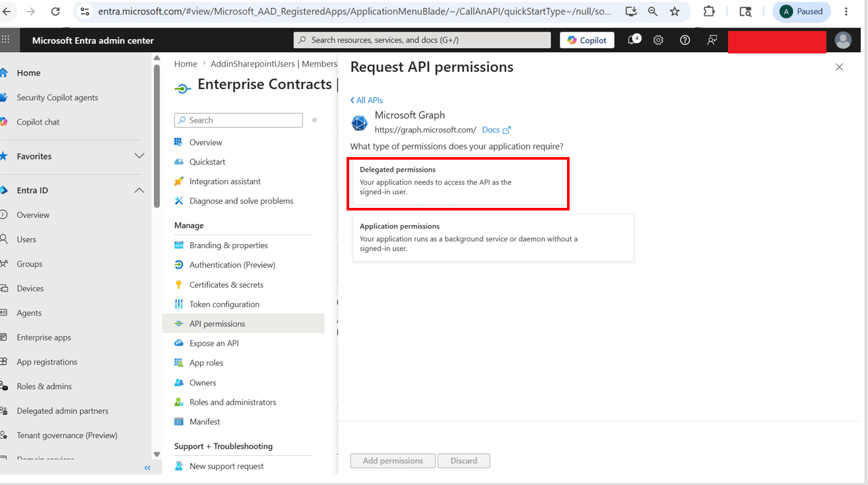Focus the app menu Search box

[x=238, y=120]
